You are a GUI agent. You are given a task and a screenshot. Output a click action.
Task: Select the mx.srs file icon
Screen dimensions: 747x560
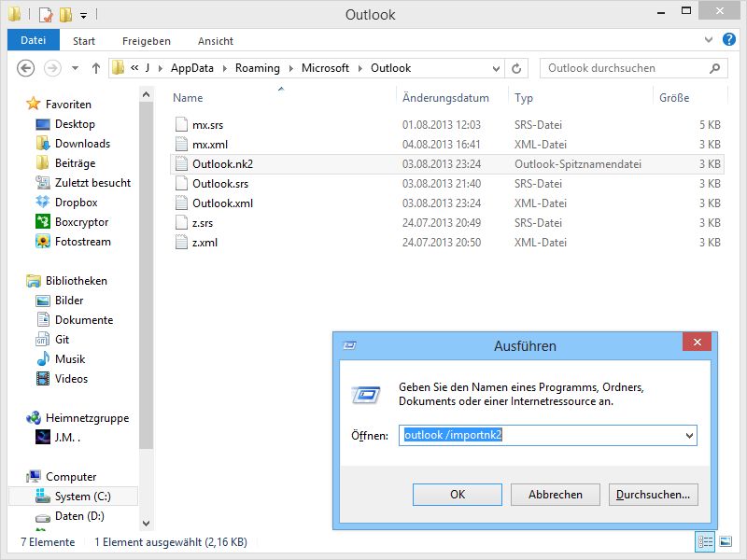click(181, 124)
